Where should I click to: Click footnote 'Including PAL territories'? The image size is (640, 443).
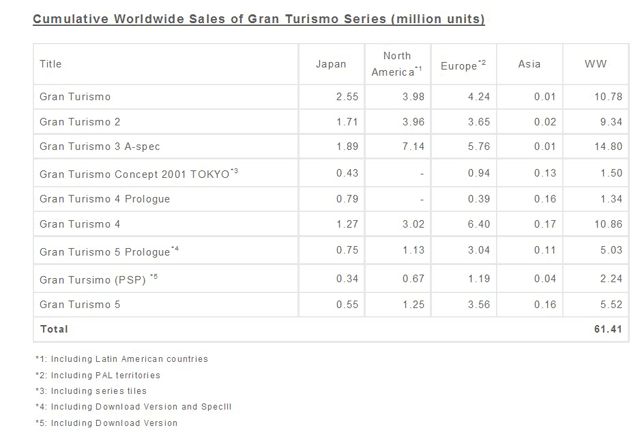[106, 375]
